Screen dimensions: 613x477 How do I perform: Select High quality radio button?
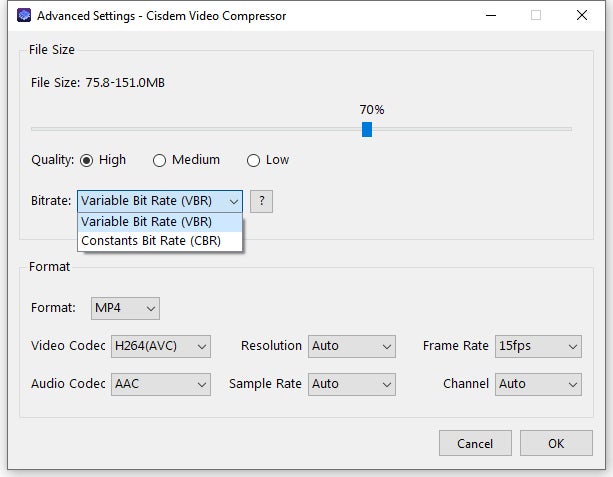pyautogui.click(x=86, y=160)
